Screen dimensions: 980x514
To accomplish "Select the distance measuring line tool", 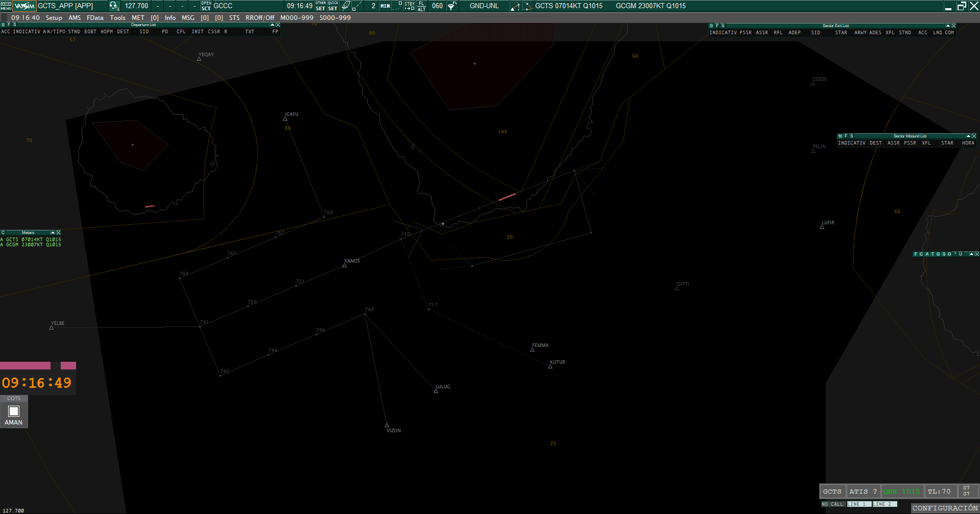I will click(357, 6).
